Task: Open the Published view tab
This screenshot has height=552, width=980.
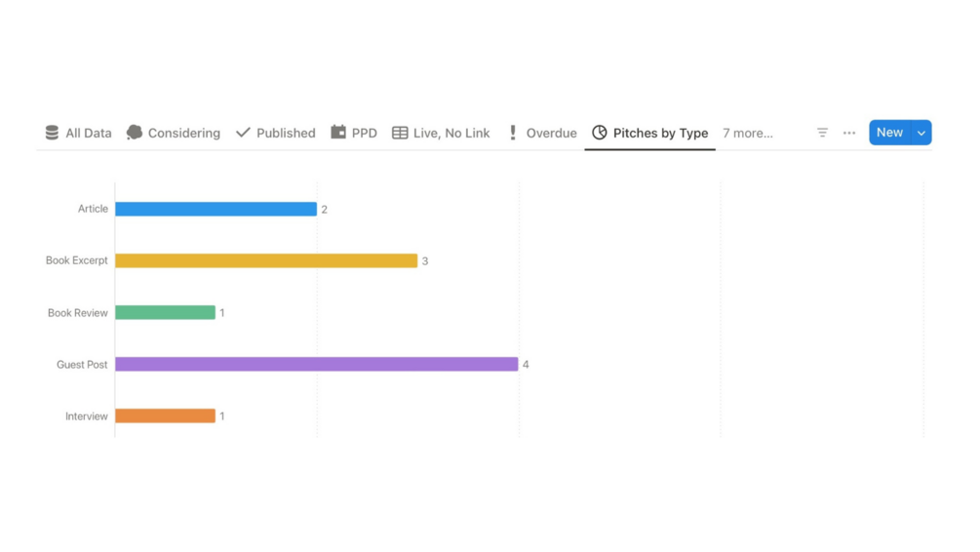Action: click(x=286, y=133)
